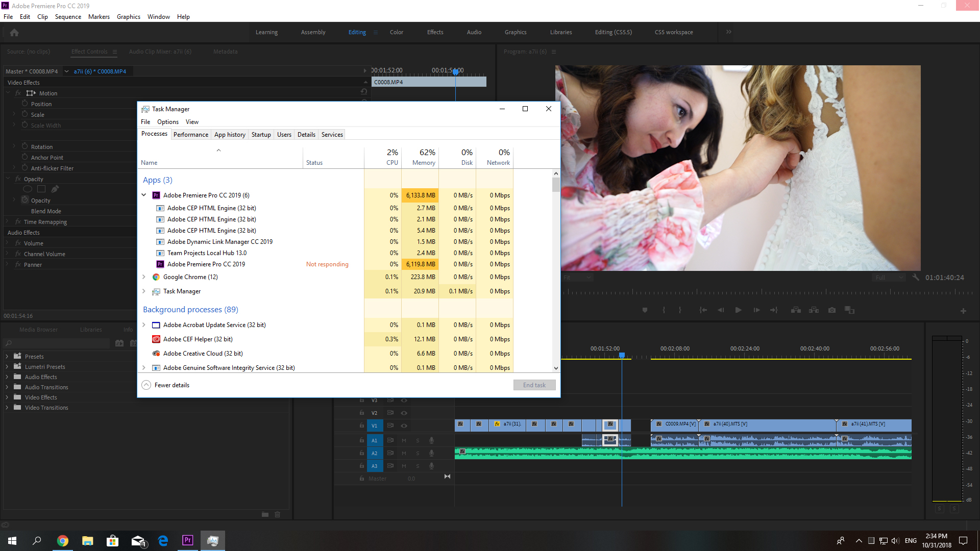This screenshot has height=551, width=980.
Task: Click the Position stopwatch icon
Action: (x=24, y=104)
